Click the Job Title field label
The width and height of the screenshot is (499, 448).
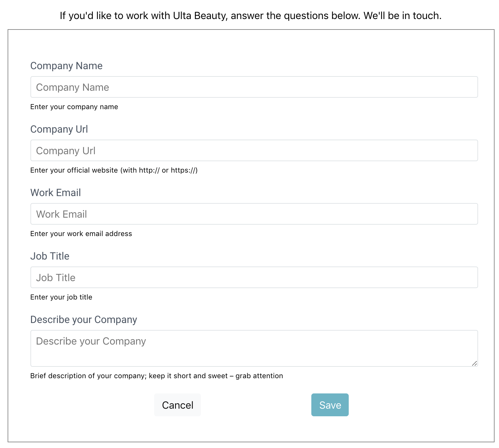[50, 256]
